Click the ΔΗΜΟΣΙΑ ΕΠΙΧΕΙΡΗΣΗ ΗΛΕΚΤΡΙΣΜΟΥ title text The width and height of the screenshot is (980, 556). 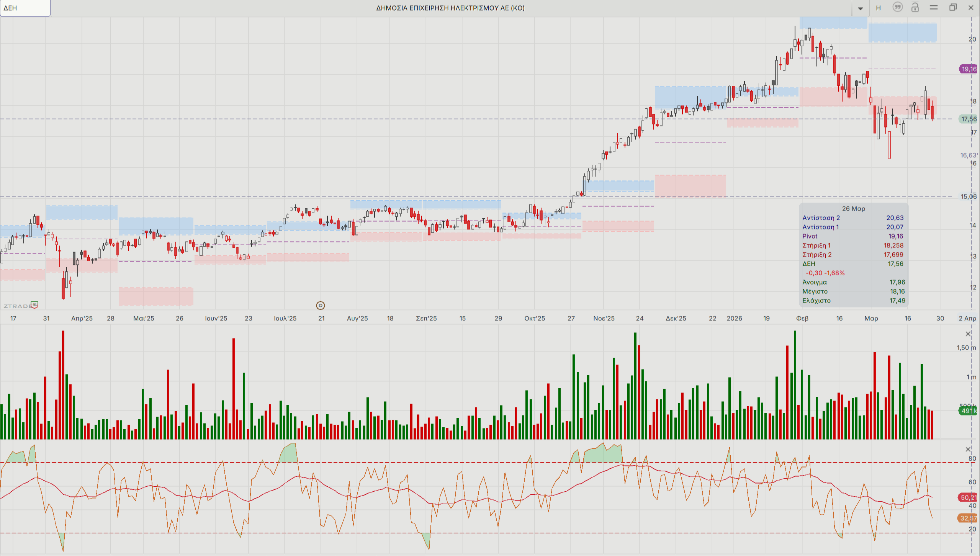click(450, 8)
